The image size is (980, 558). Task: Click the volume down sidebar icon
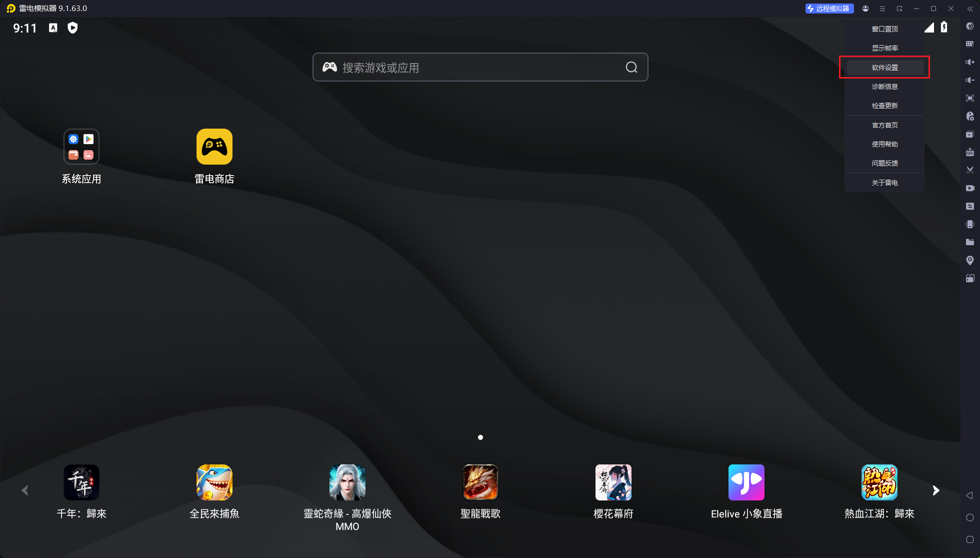pos(969,80)
